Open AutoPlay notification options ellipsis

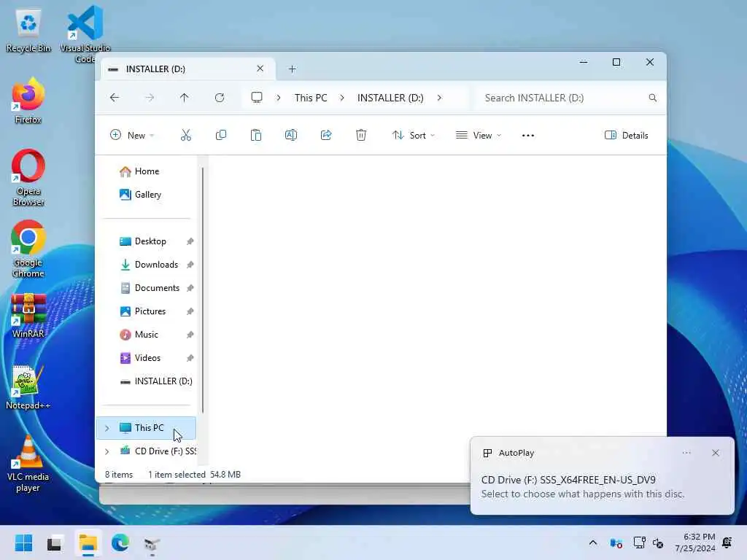[x=686, y=453]
